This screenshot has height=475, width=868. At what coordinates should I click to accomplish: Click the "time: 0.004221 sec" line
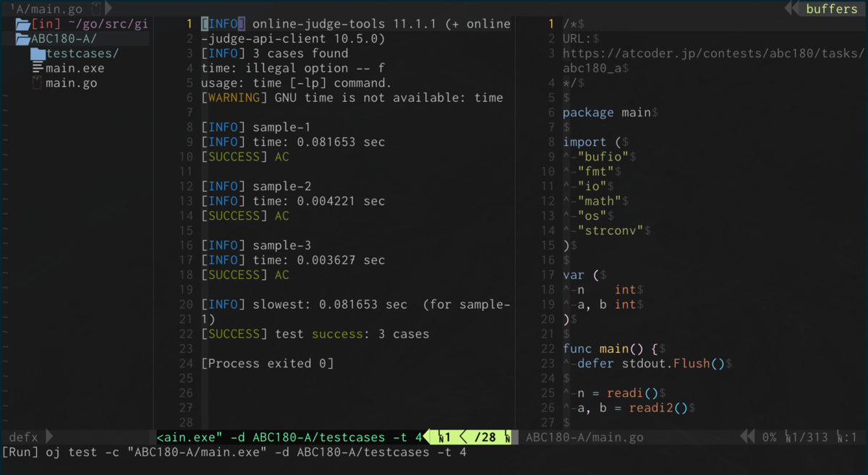pyautogui.click(x=293, y=201)
